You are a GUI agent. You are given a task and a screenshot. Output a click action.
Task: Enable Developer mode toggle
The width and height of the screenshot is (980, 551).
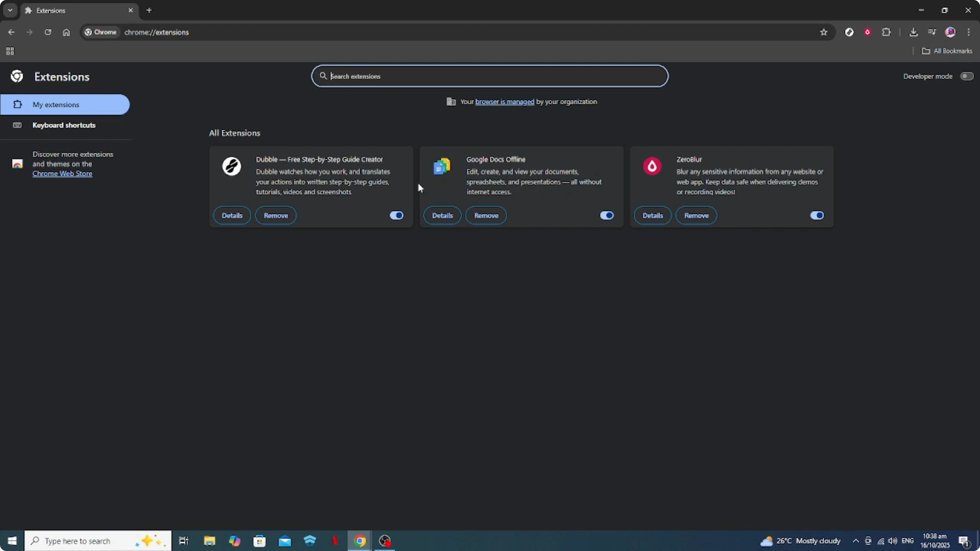click(966, 76)
